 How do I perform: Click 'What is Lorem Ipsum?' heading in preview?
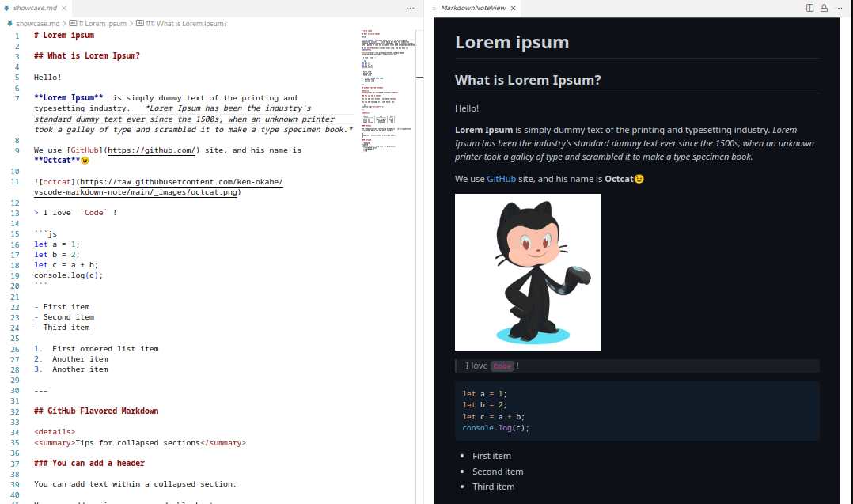(x=528, y=81)
